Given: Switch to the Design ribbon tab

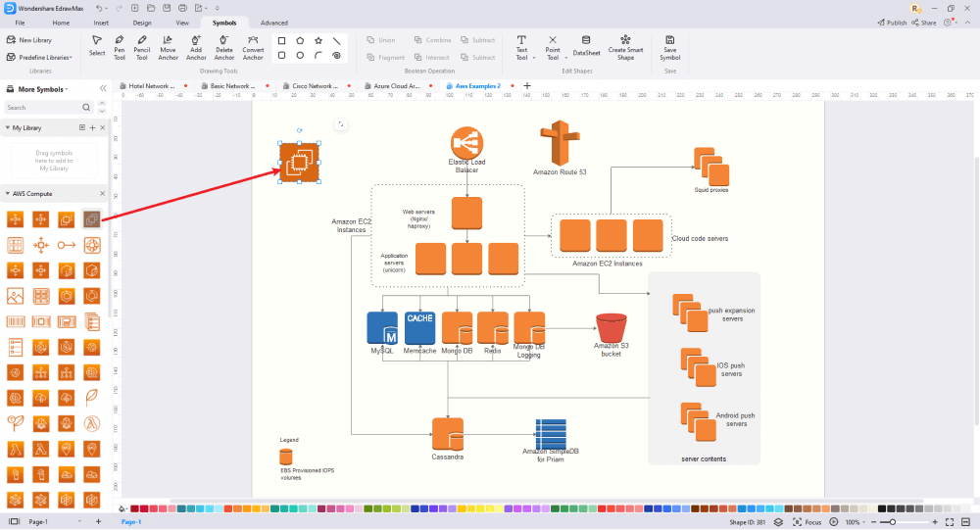Looking at the screenshot, I should point(142,23).
